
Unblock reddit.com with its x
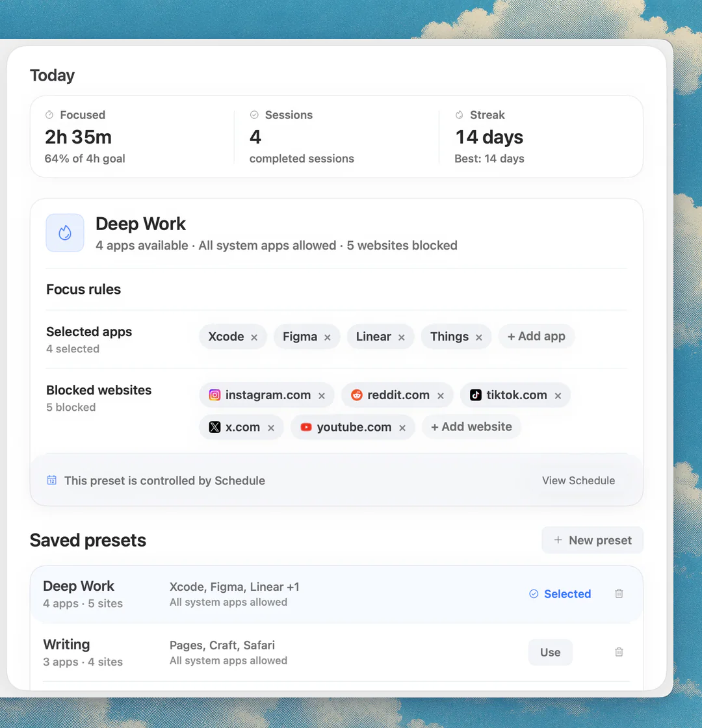pyautogui.click(x=441, y=396)
